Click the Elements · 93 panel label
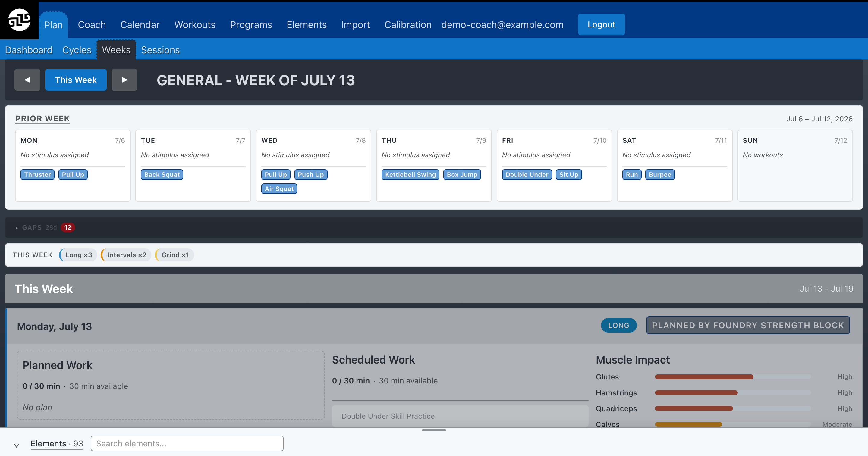Screen dimensions: 868x456 coord(57,444)
